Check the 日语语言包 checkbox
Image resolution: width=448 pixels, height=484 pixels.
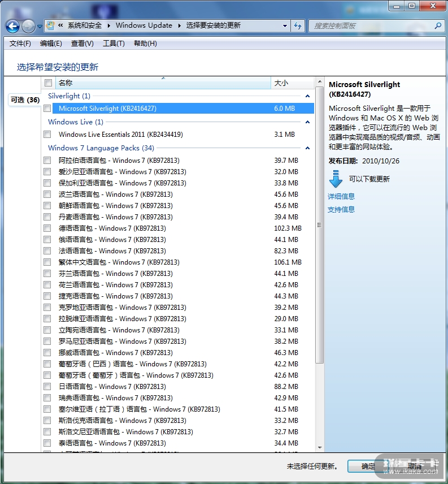point(47,386)
